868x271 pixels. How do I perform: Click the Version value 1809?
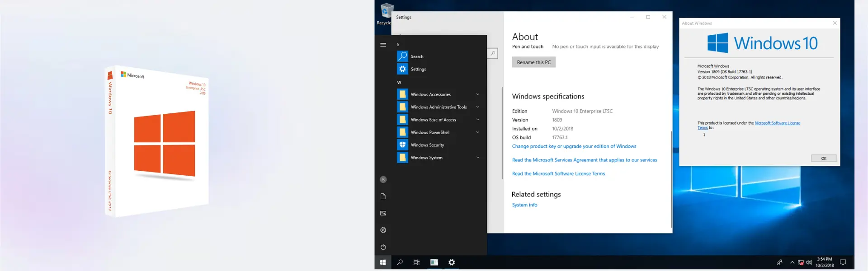pos(557,120)
